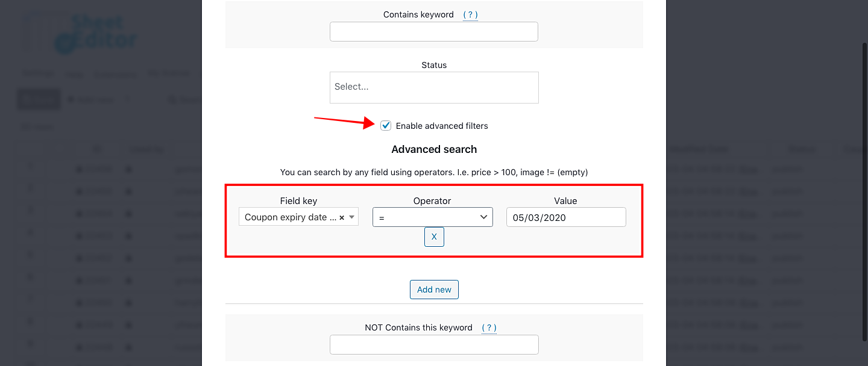
Task: Click the Field key label
Action: [x=298, y=201]
